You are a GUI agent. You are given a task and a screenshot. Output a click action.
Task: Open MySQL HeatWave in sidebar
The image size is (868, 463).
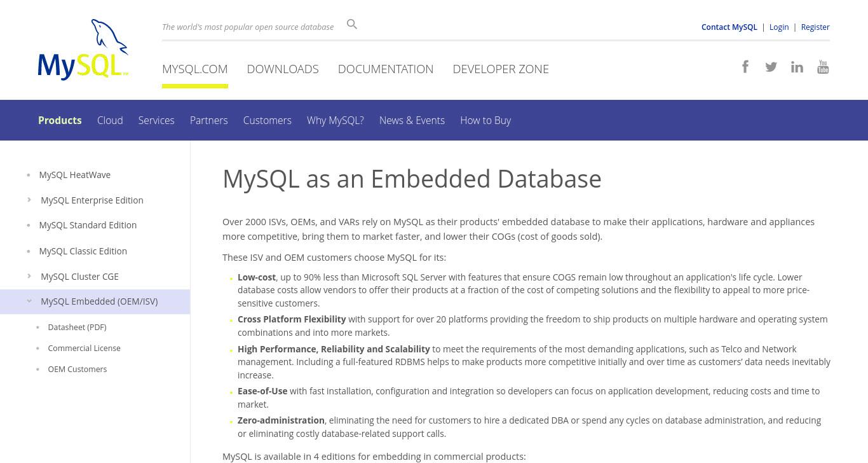point(75,174)
